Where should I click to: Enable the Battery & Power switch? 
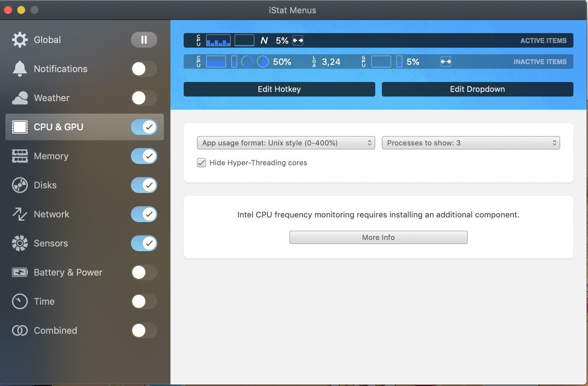click(144, 272)
